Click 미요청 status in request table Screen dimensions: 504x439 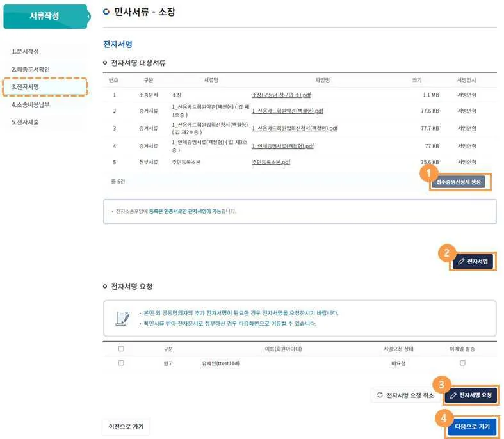click(x=398, y=363)
